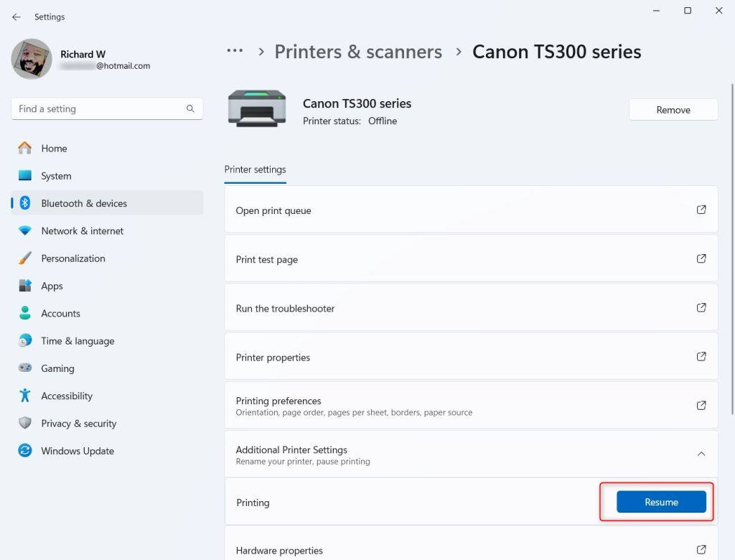Click the Printer properties label
Viewport: 735px width, 560px height.
[x=273, y=358]
